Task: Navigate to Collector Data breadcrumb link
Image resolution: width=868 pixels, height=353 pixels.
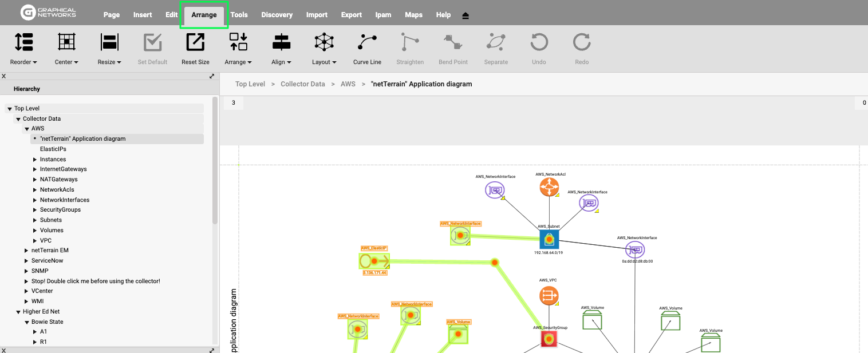Action: pos(302,84)
